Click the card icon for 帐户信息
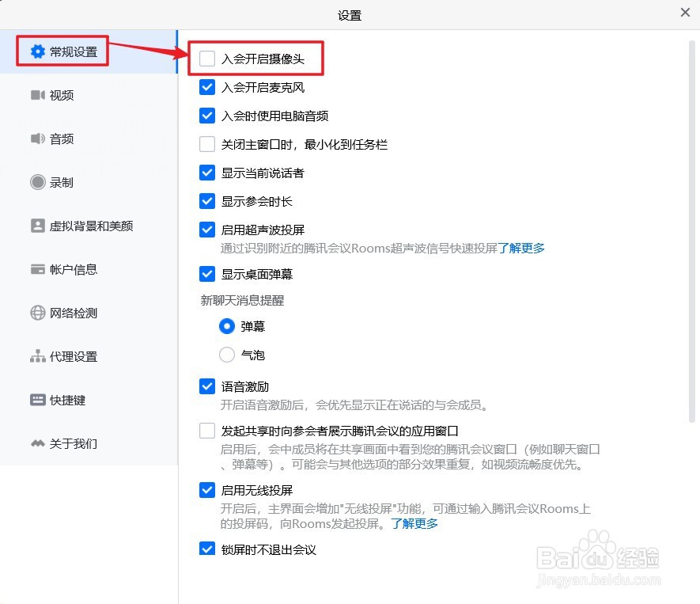The image size is (700, 604). 38,269
